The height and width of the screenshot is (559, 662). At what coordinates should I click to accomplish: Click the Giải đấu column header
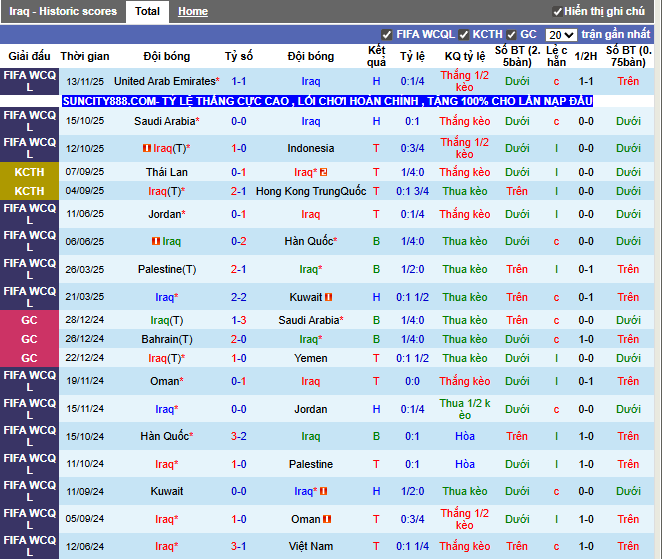(x=29, y=56)
